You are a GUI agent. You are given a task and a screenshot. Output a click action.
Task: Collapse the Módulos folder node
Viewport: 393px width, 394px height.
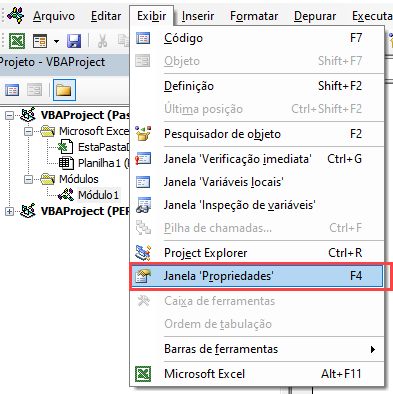(28, 179)
